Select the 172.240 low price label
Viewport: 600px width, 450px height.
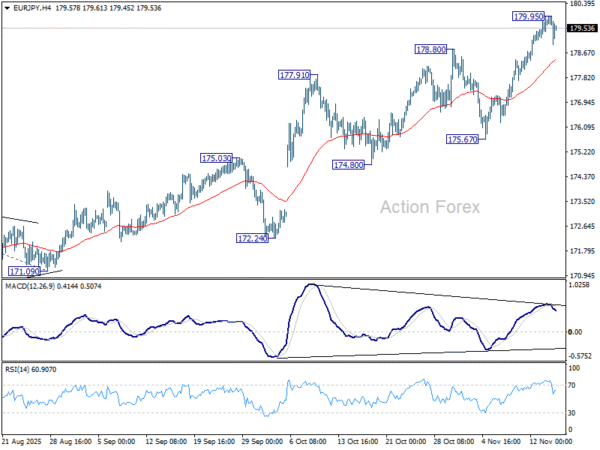pyautogui.click(x=252, y=239)
